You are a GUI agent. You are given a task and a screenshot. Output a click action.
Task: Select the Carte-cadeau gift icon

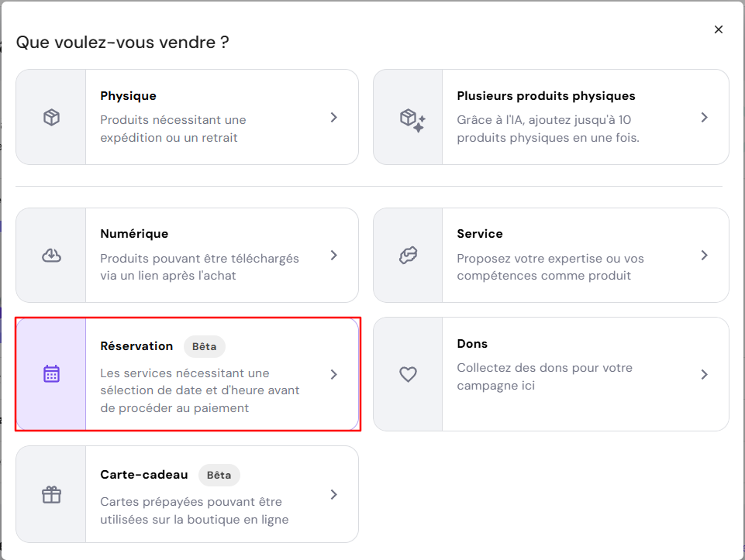click(x=50, y=493)
